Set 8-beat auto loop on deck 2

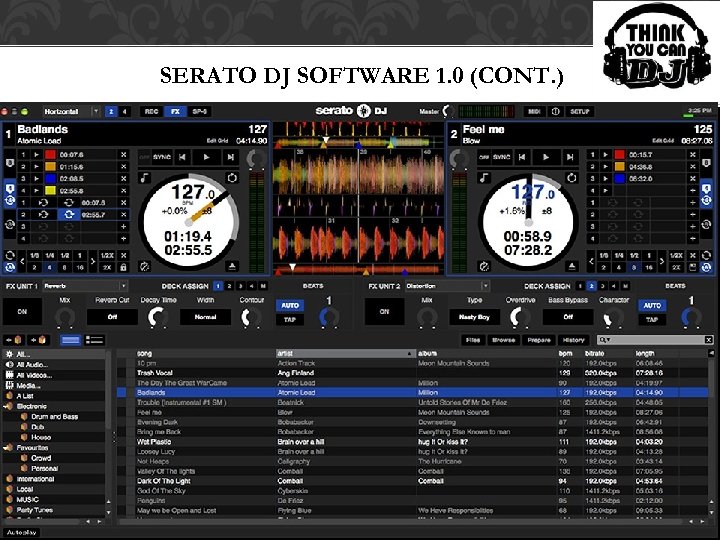pos(634,267)
